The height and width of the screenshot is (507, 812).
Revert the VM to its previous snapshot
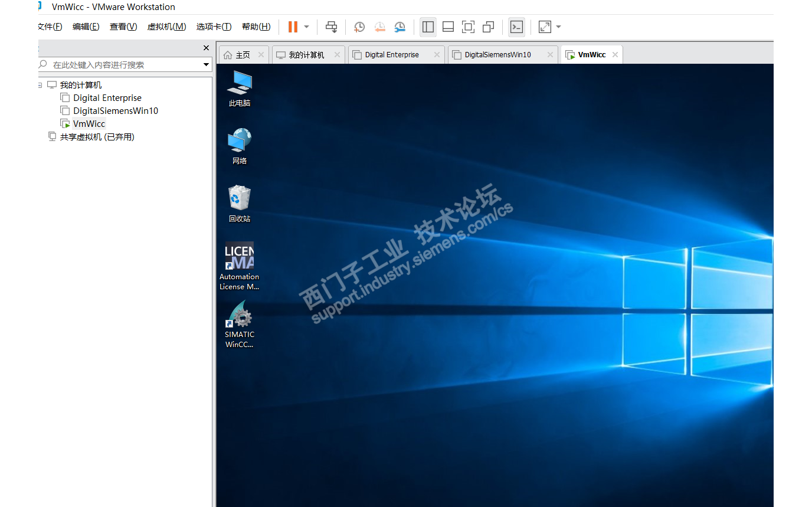[x=379, y=27]
